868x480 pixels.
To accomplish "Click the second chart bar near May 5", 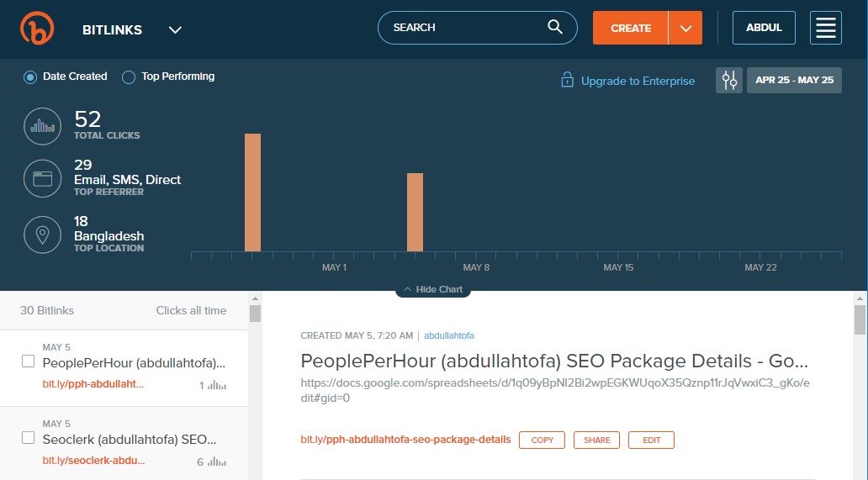I will (x=415, y=213).
